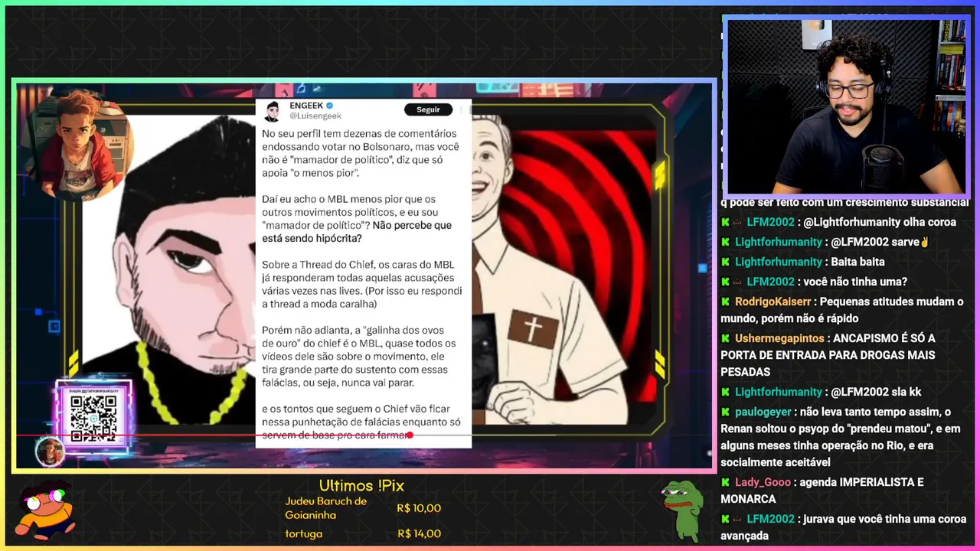Open username paulogeyer in chat
Viewport: 980px width, 551px height.
pos(763,412)
